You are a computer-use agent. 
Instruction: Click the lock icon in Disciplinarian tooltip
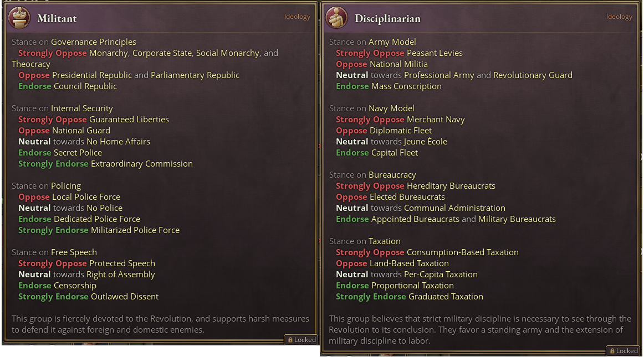[612, 351]
